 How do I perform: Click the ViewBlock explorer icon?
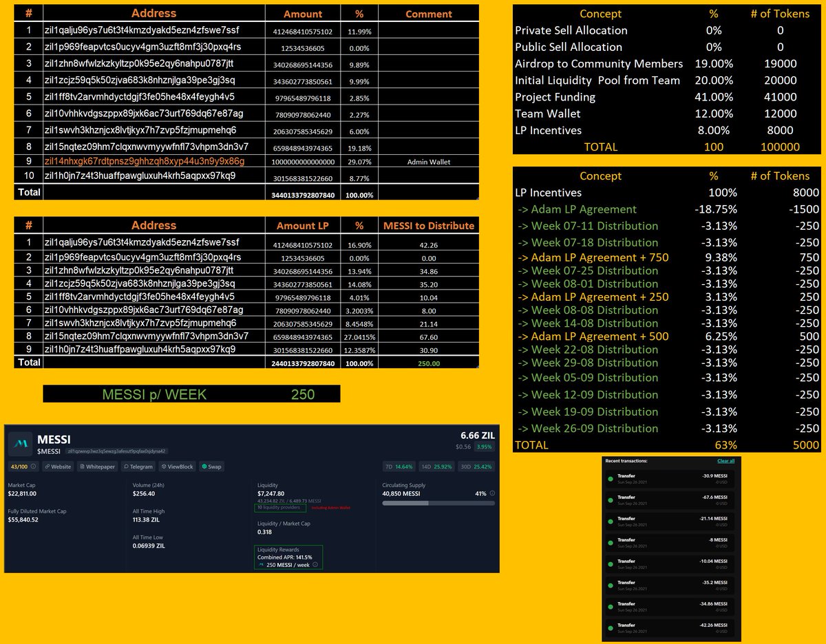[162, 466]
